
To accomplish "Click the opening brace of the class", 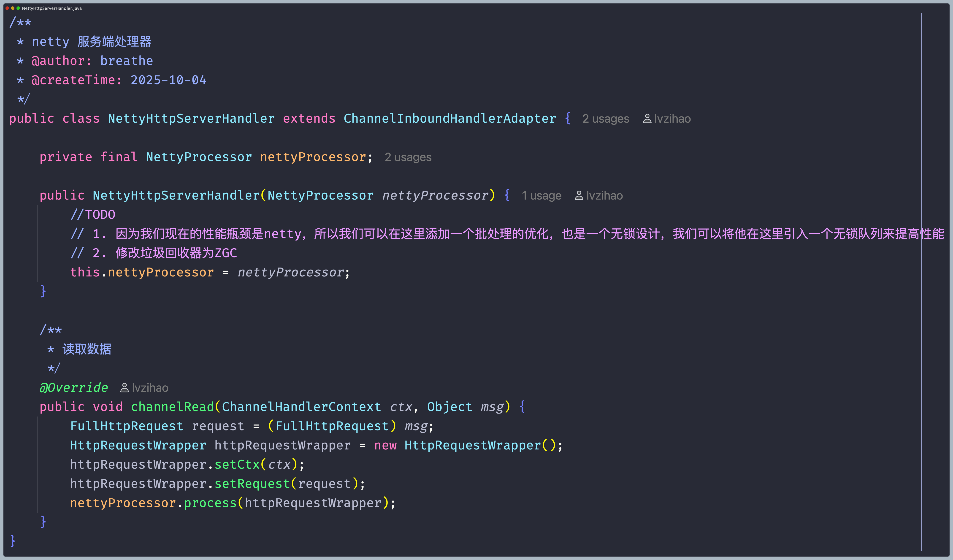I will [x=568, y=119].
